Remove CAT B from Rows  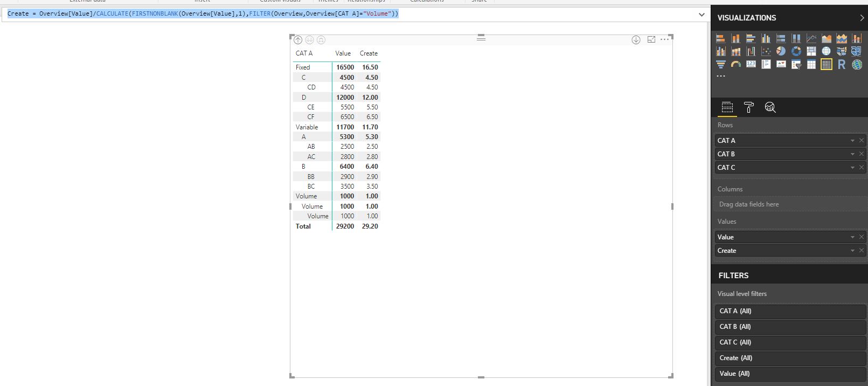861,154
